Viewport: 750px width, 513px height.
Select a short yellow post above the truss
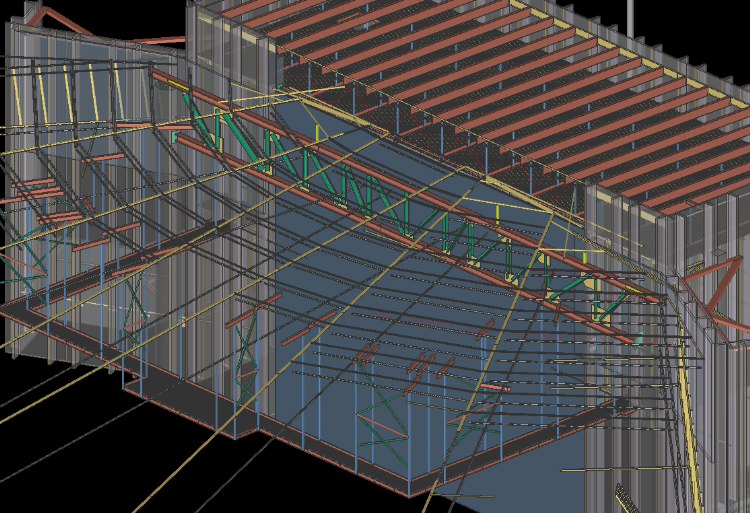[319, 135]
